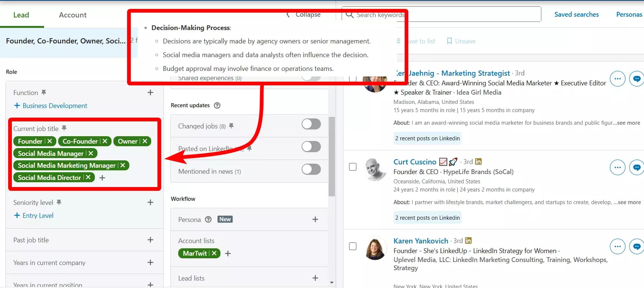Image resolution: width=644 pixels, height=288 pixels.
Task: Click the Founder, Co-Founder, Owner search title
Action: pyautogui.click(x=66, y=41)
